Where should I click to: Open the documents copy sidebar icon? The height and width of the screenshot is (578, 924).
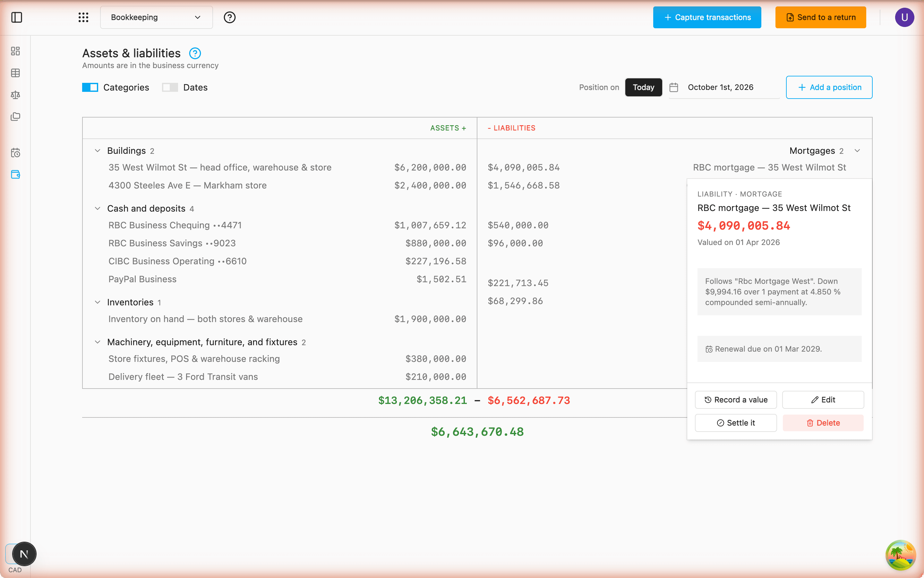15,117
